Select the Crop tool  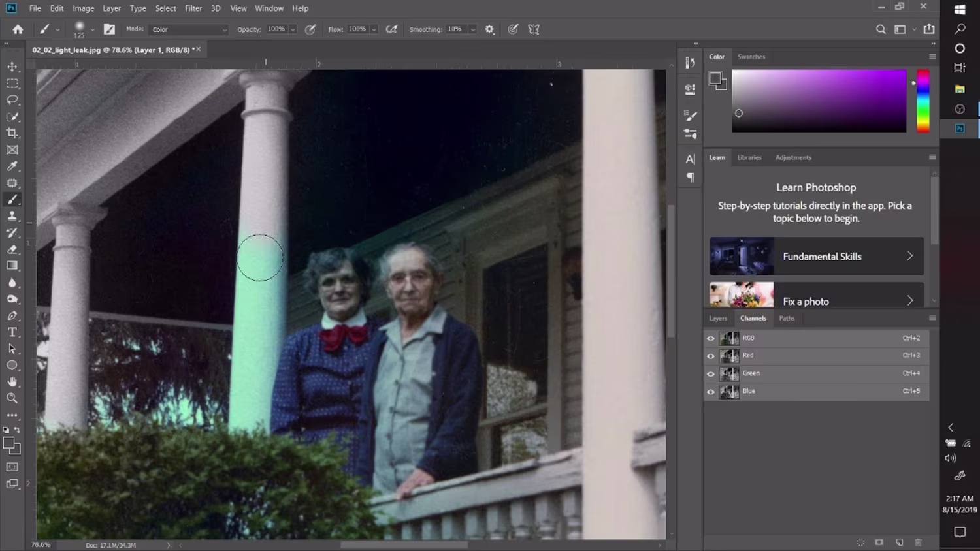tap(12, 133)
